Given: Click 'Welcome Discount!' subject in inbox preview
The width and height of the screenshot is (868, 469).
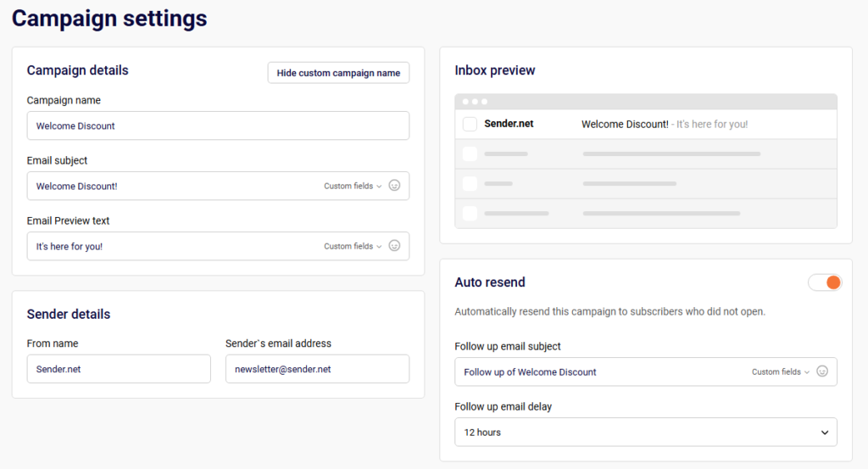Looking at the screenshot, I should 625,124.
